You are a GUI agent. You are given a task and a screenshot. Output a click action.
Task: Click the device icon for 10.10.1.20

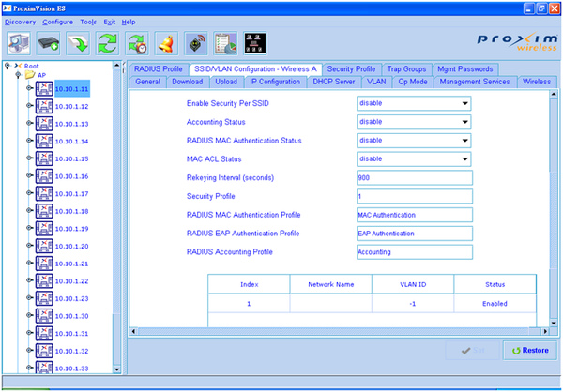click(44, 247)
